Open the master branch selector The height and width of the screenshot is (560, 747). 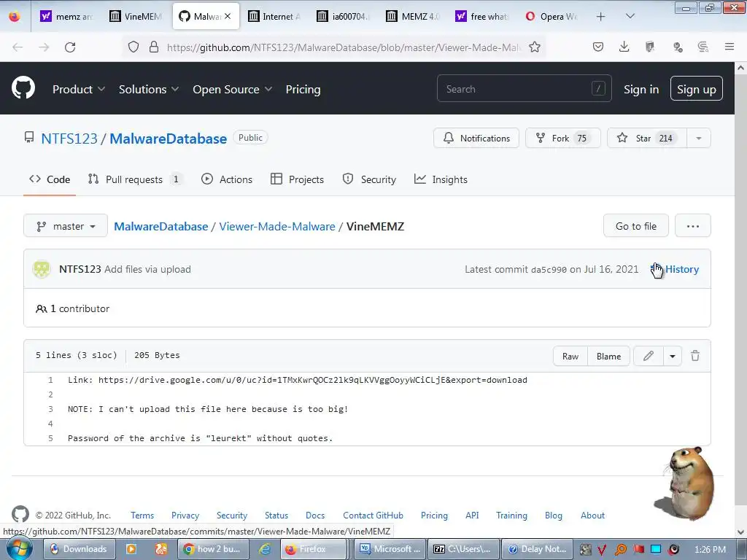click(66, 226)
